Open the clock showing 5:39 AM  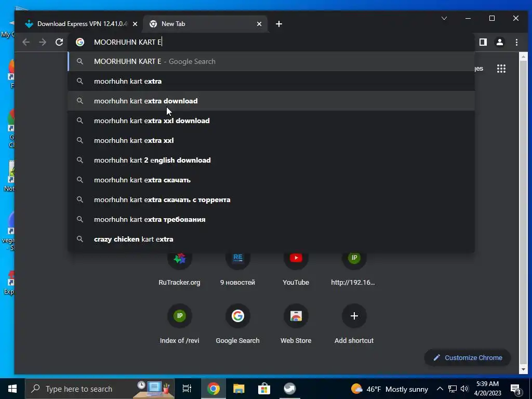487,389
